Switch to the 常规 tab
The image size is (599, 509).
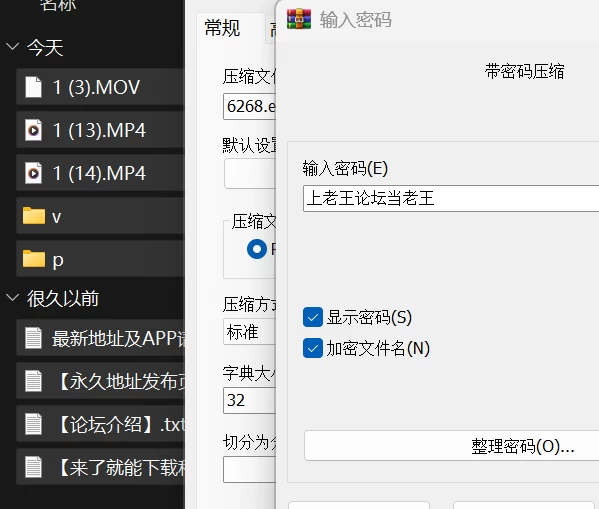point(222,28)
